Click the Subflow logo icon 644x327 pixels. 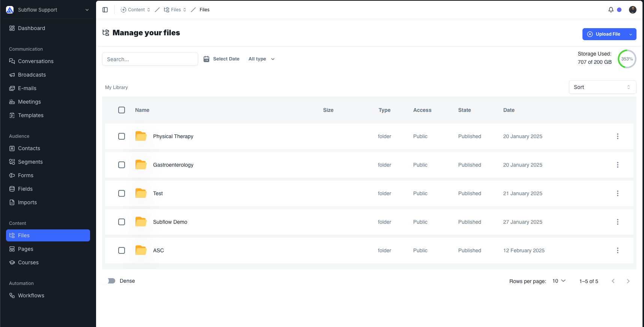10,10
